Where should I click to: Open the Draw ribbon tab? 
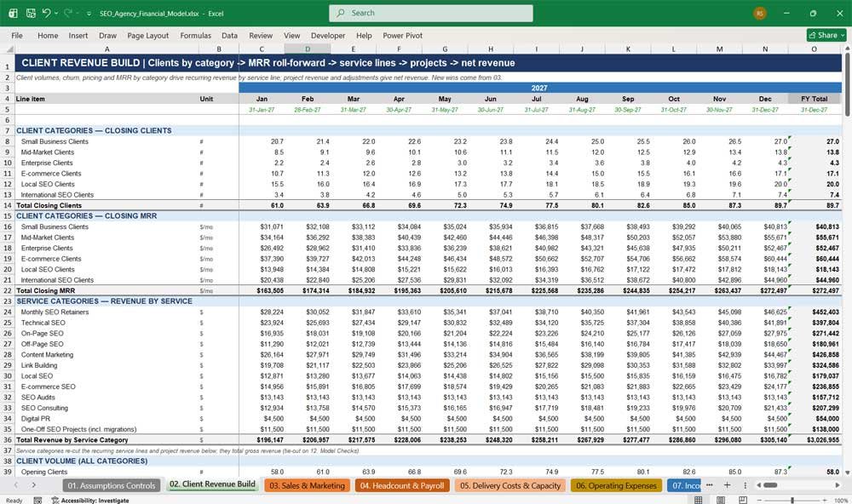107,35
